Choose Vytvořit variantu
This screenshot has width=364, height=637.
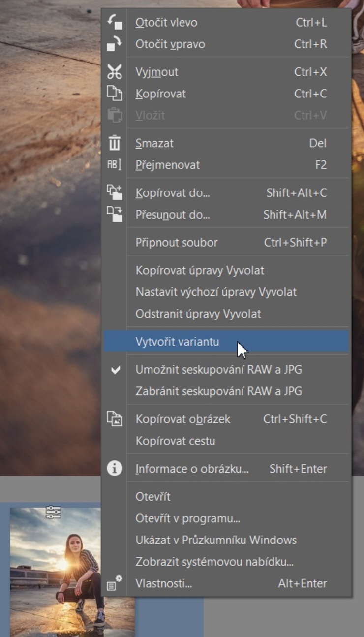[226, 342]
